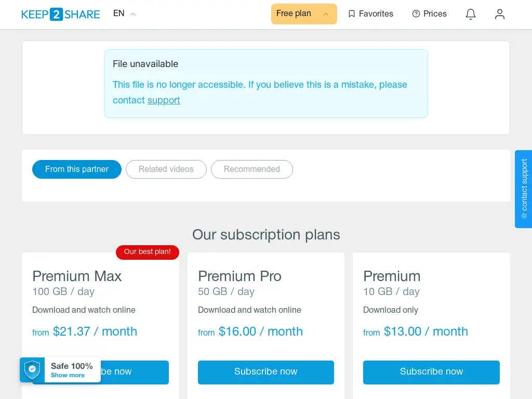Switch to the Recommended tab
Screen dimensions: 532x399
point(252,169)
